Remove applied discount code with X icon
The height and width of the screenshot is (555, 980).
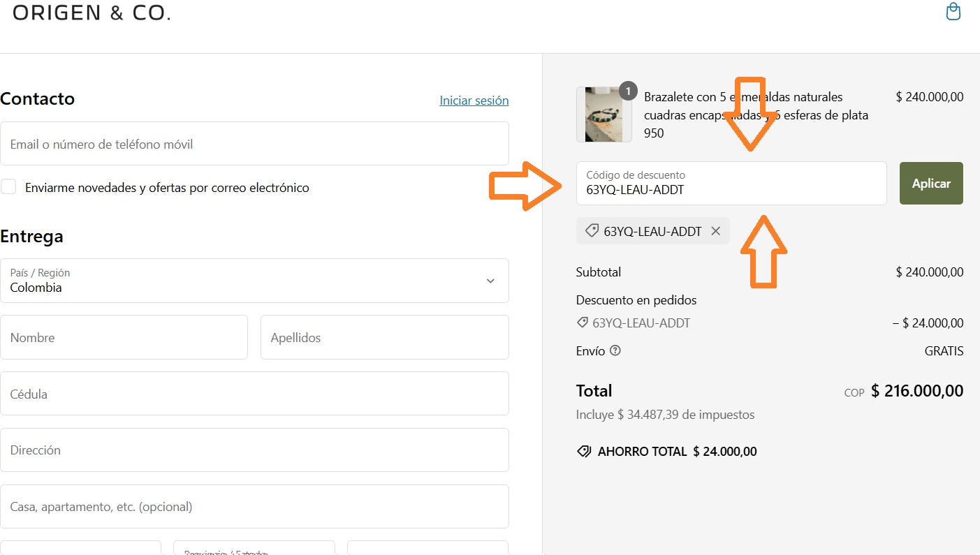[x=715, y=231]
